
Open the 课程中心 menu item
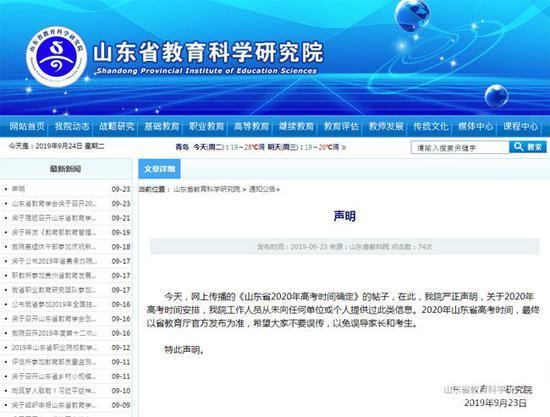coord(521,126)
